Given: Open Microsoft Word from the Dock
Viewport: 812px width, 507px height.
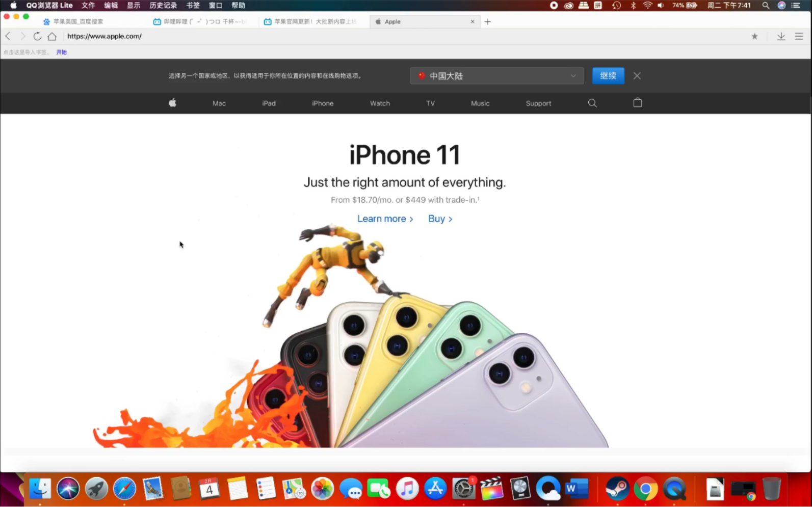Looking at the screenshot, I should (577, 489).
